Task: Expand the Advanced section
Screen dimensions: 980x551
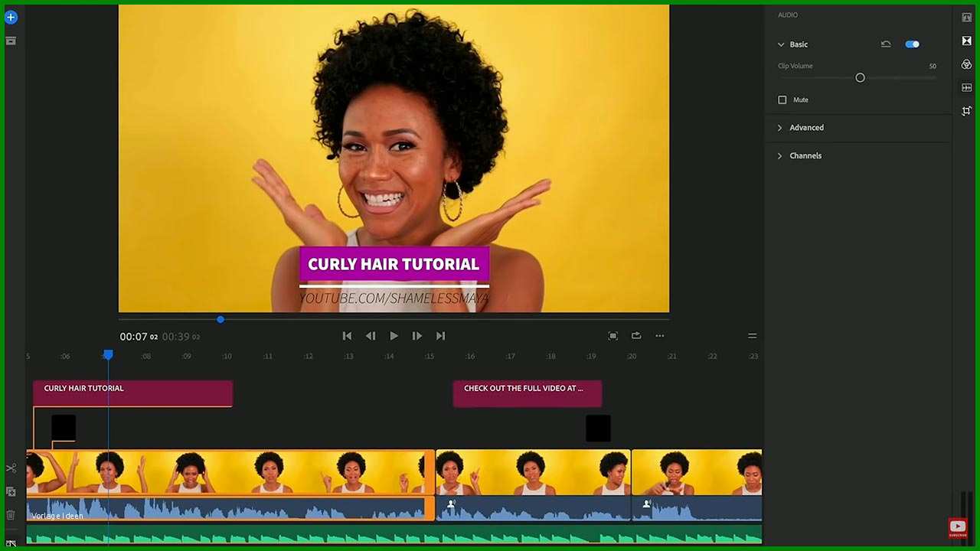Action: click(x=780, y=128)
